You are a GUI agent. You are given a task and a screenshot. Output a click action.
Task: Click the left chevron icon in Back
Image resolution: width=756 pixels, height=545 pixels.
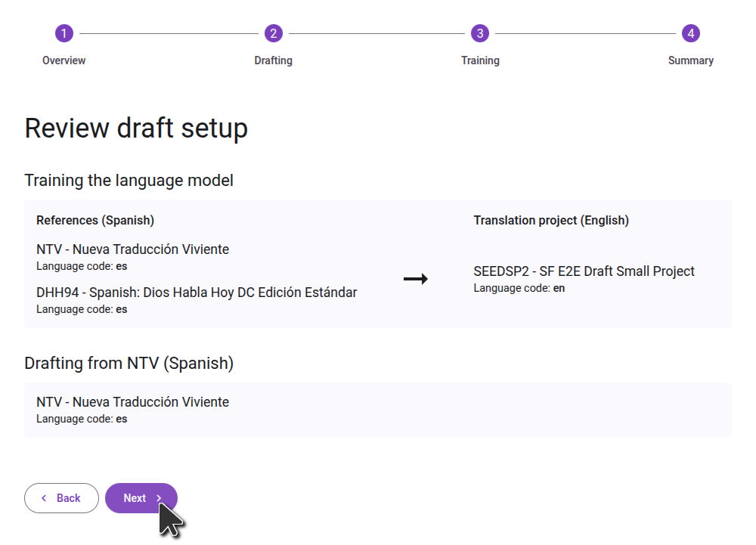(x=44, y=498)
